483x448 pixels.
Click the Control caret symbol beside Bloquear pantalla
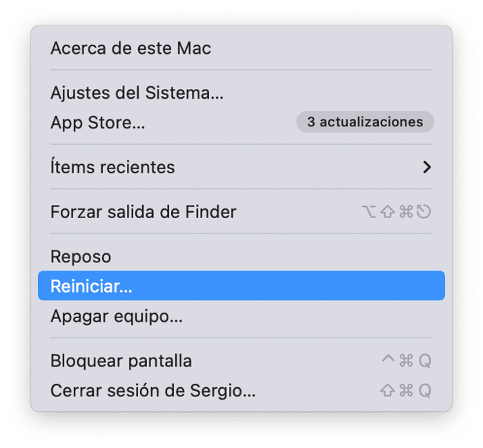coord(388,360)
